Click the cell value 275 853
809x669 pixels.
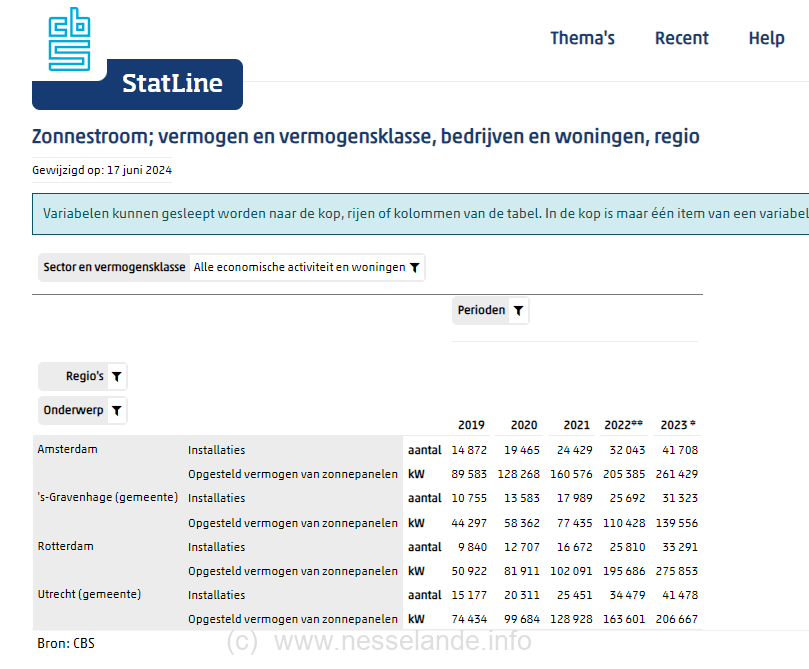click(x=677, y=572)
